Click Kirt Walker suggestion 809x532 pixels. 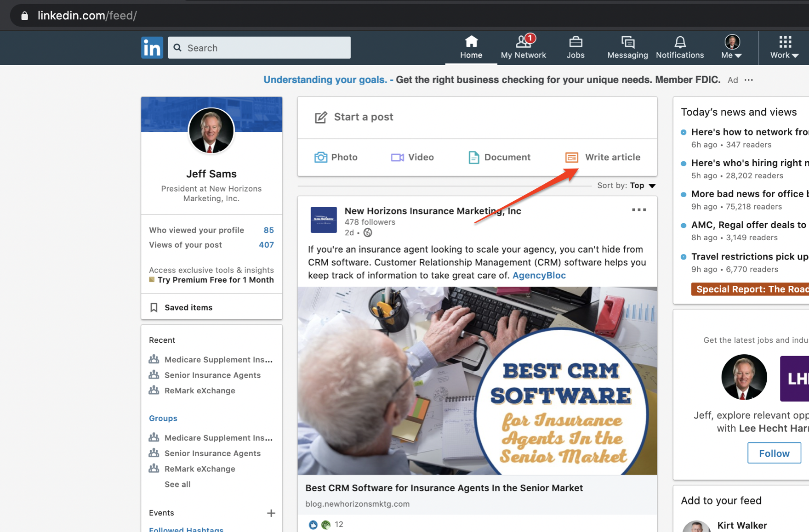(742, 525)
